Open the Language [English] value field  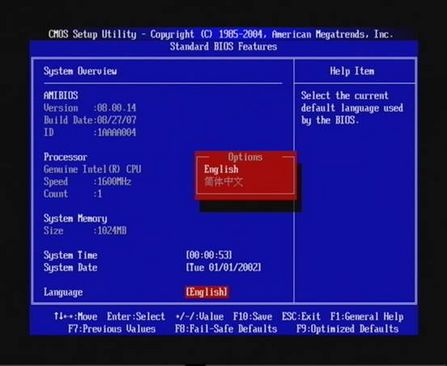[x=207, y=292]
